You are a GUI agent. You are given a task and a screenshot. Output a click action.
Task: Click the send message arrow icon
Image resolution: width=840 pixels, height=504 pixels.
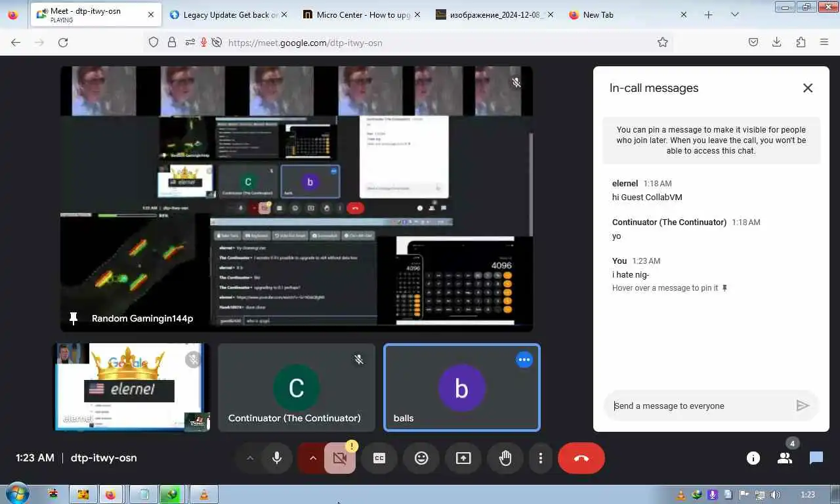point(803,406)
